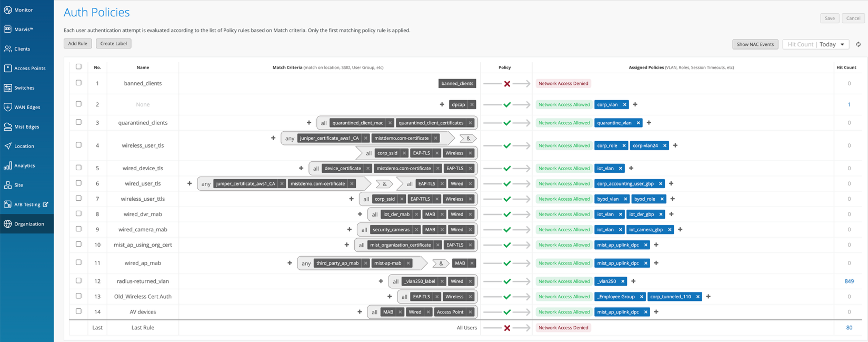Viewport: 868px width, 342px height.
Task: Open the Marvis sidebar icon
Action: click(8, 30)
